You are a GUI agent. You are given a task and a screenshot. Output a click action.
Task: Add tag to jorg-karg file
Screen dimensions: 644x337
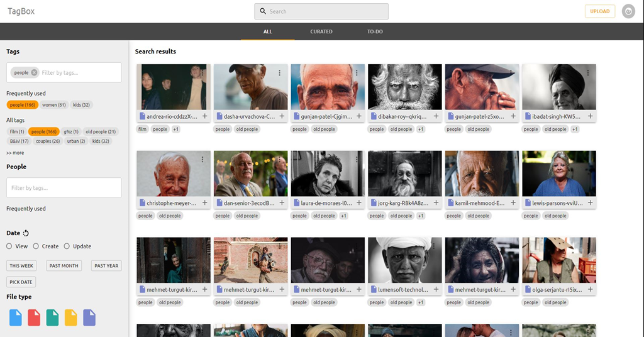click(436, 203)
